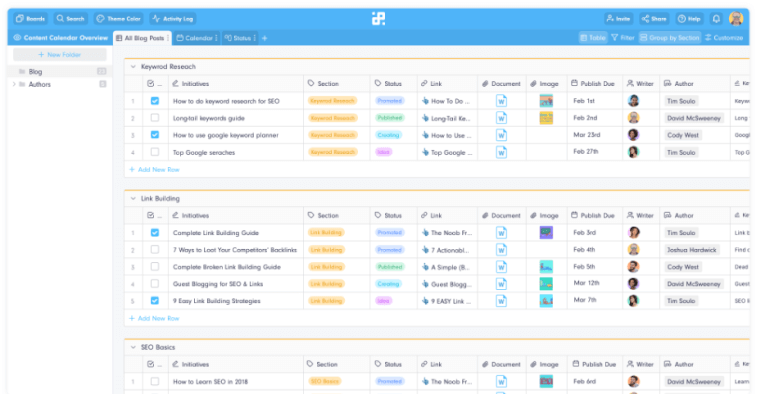Add new view with plus icon
Viewport: 770px width, 394px height.
(264, 38)
